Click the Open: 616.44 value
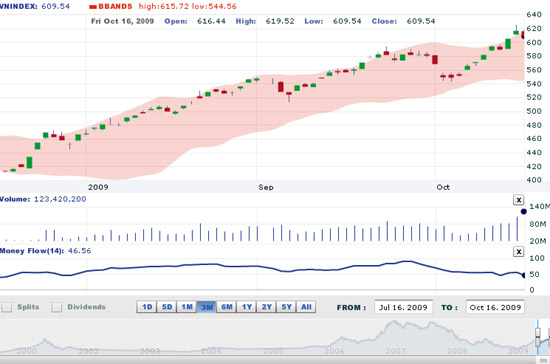Viewport: 550px width, 364px height. point(195,21)
